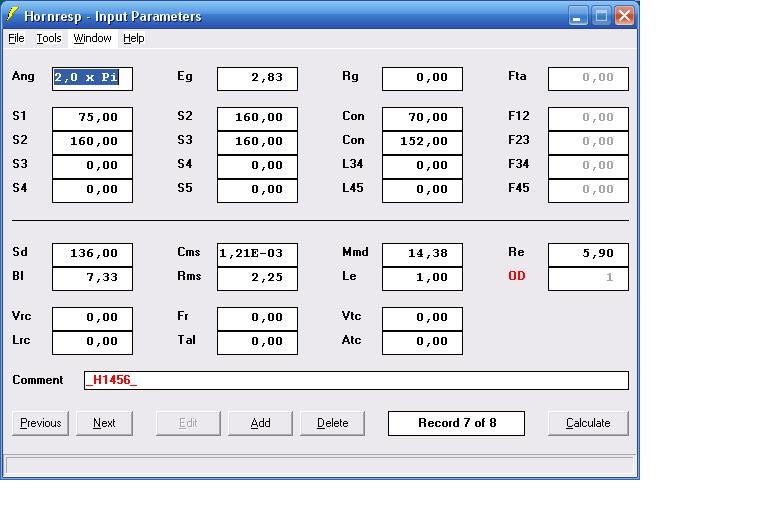The height and width of the screenshot is (529, 775).
Task: Click the OD field showing 1
Action: (588, 278)
